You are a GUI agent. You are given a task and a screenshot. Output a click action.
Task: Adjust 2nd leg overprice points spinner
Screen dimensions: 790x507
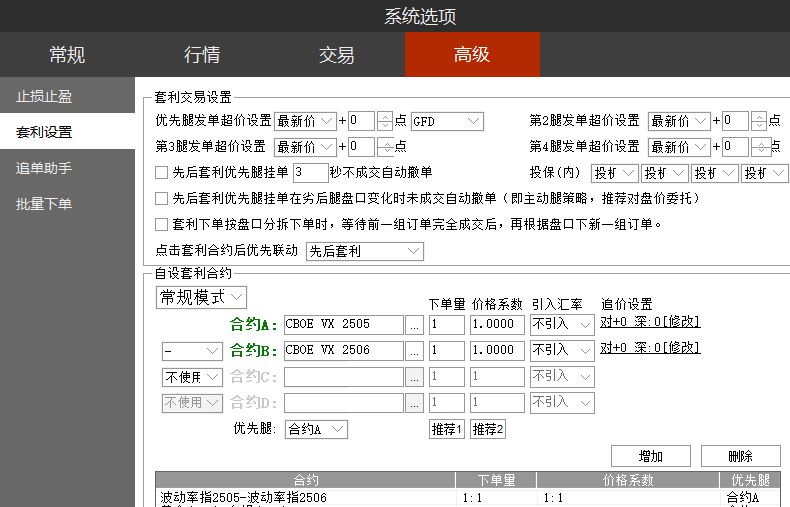click(759, 121)
